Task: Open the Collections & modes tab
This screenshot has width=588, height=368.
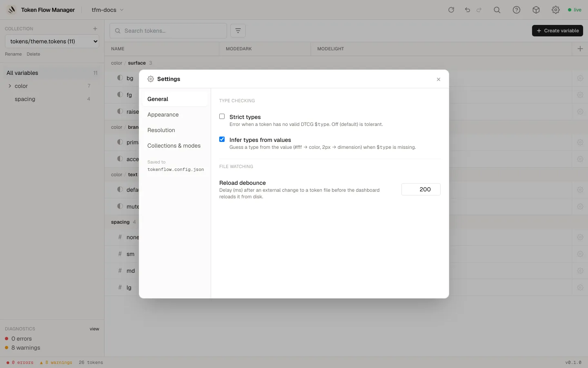Action: pyautogui.click(x=175, y=146)
